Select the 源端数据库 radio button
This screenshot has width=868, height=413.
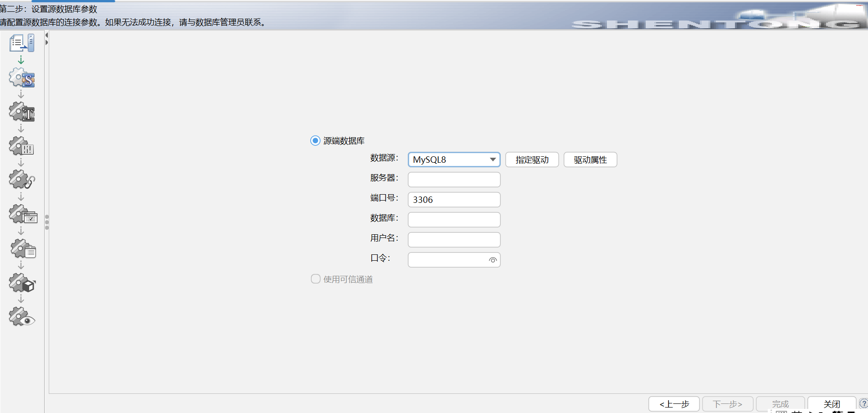315,140
